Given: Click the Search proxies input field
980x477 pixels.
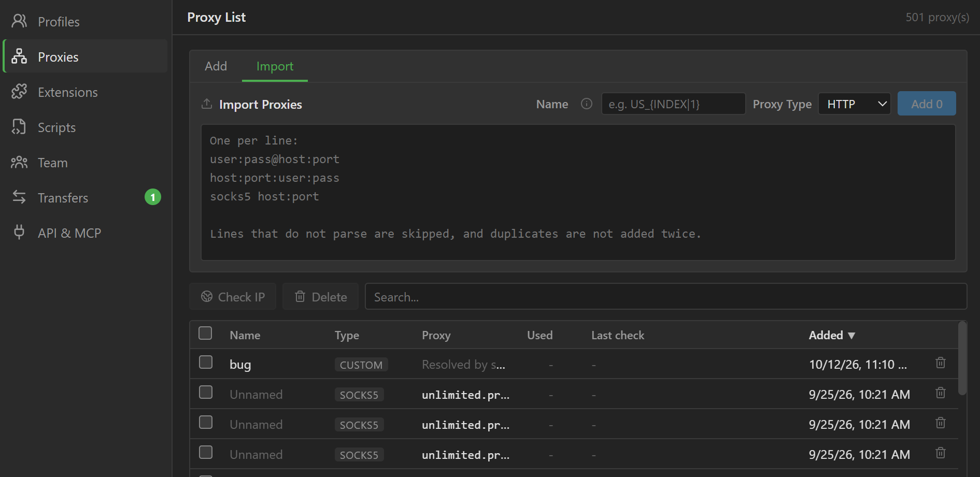Looking at the screenshot, I should pyautogui.click(x=666, y=297).
